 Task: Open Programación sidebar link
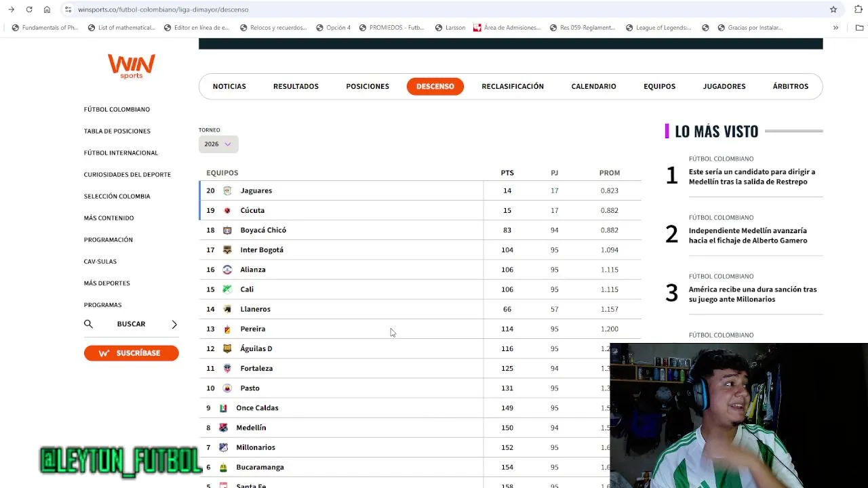tap(108, 239)
